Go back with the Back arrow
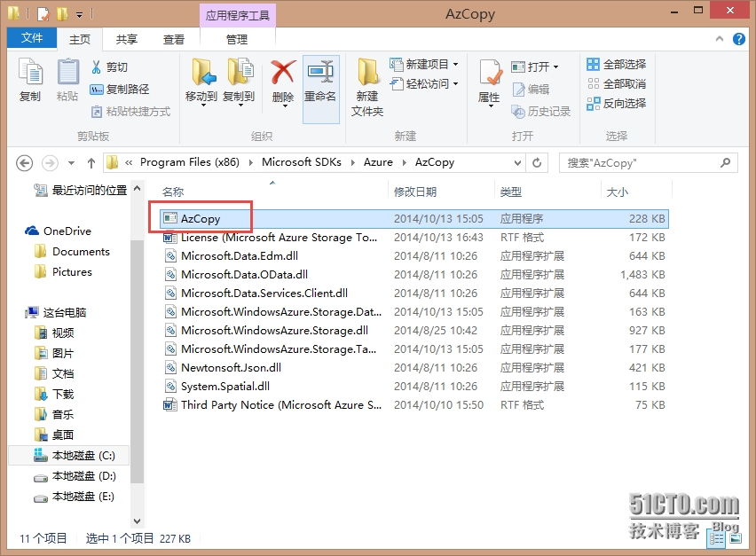Viewport: 756px width, 556px height. tap(25, 163)
